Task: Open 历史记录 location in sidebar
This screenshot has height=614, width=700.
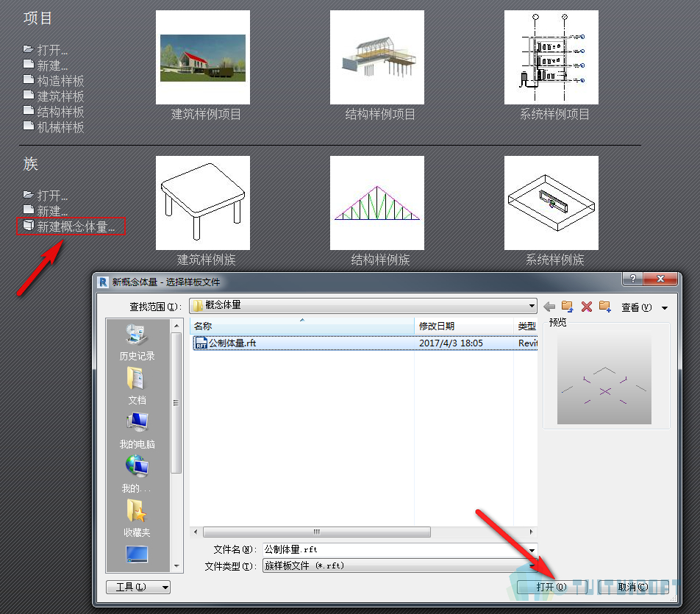Action: [x=137, y=343]
